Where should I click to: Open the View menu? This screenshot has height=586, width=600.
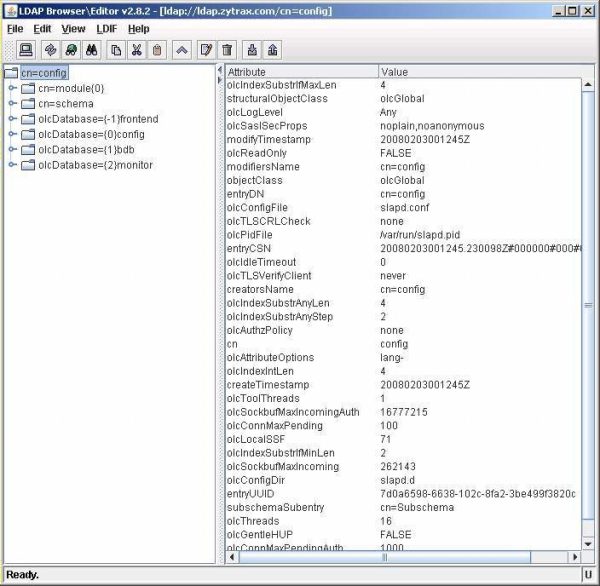tap(73, 29)
